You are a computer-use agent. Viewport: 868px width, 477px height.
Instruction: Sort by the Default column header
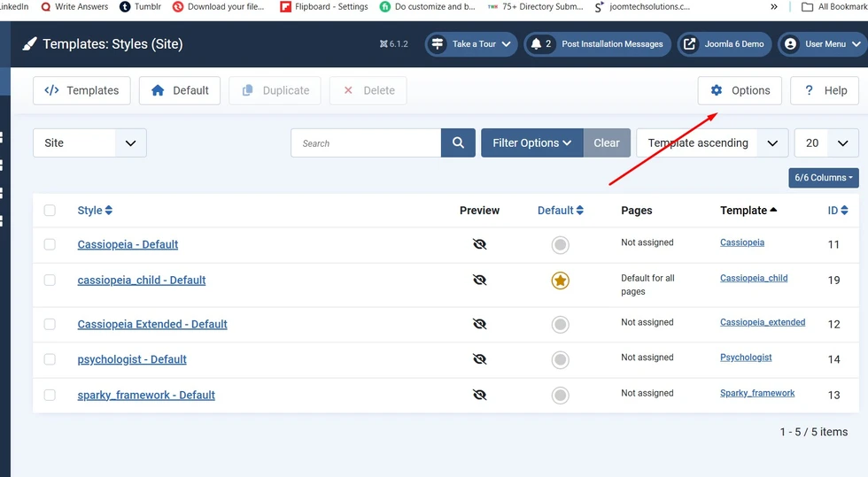[x=560, y=211]
